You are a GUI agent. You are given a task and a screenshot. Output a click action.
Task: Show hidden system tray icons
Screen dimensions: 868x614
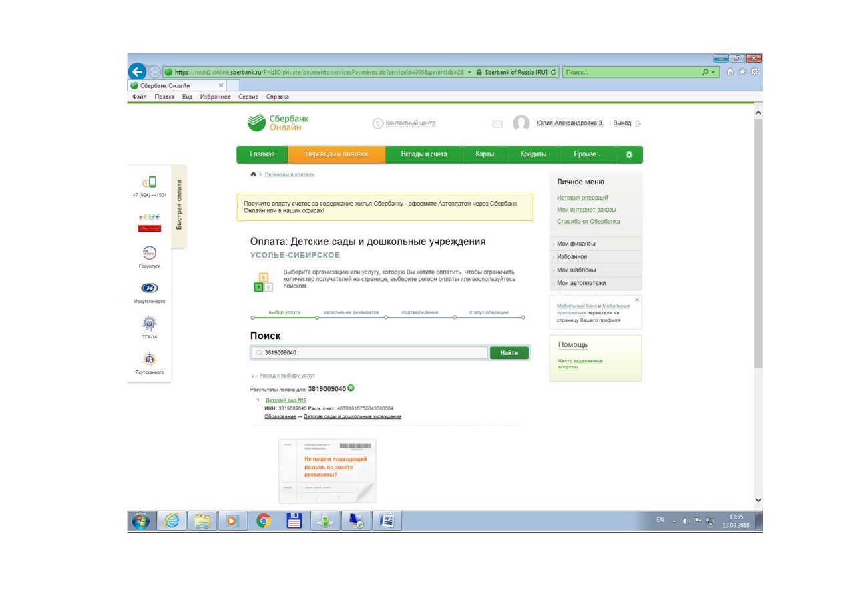[x=674, y=521]
